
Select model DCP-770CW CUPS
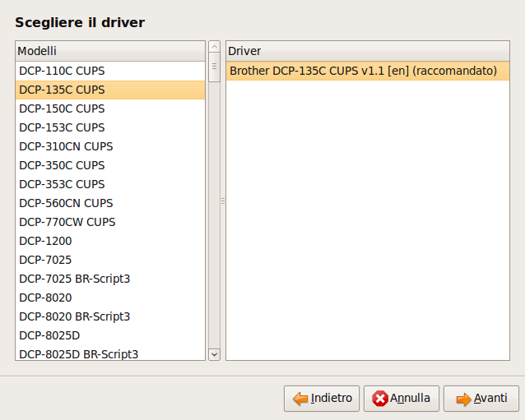(110, 222)
